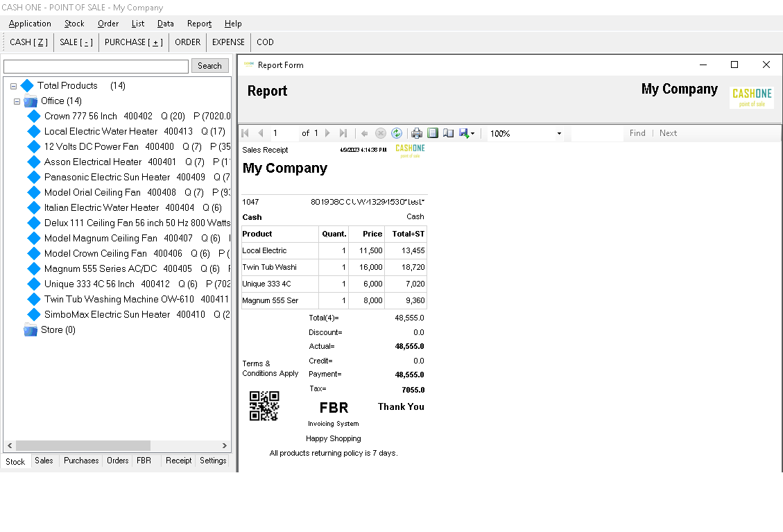The height and width of the screenshot is (532, 783).
Task: Refresh the report with the green arrows icon
Action: pyautogui.click(x=397, y=133)
